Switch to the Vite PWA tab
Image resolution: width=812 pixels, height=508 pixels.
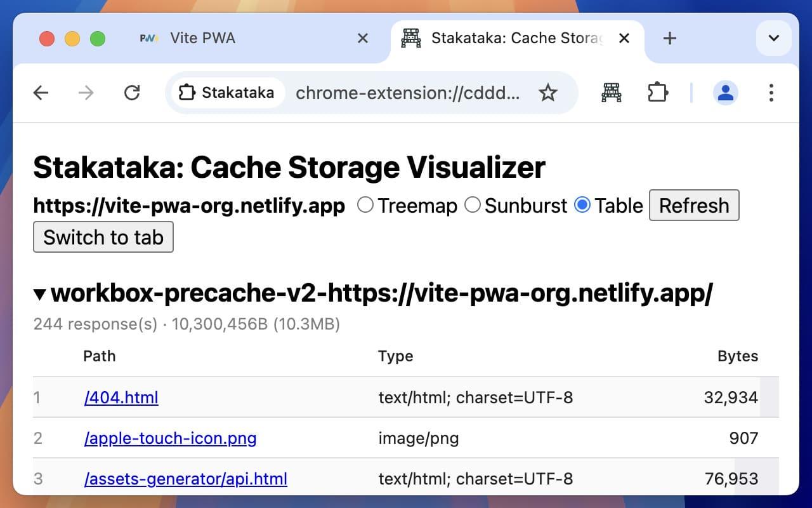254,39
